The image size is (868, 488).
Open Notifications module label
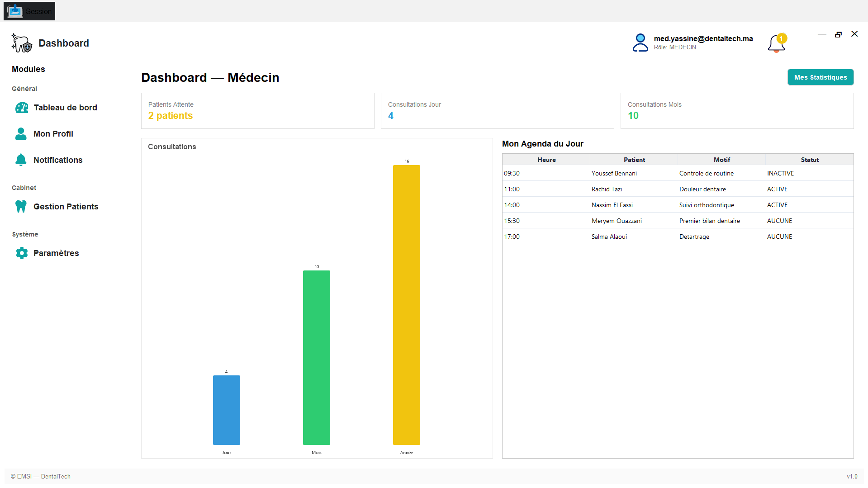click(x=58, y=160)
